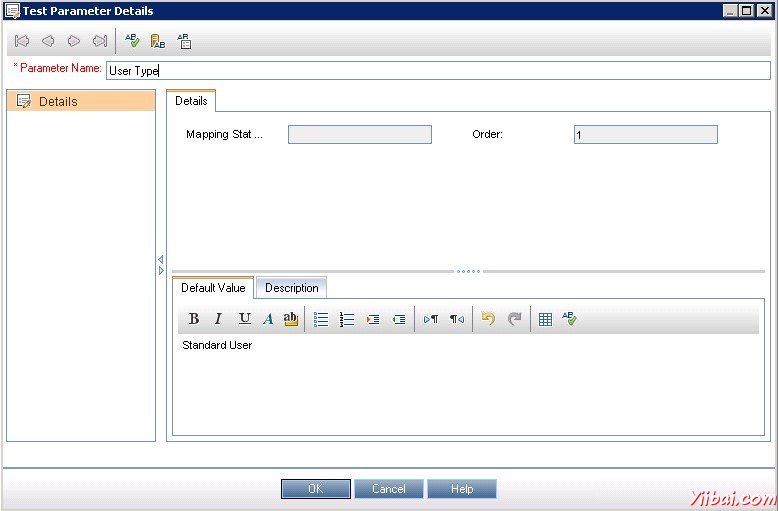Open the Thesaurus tool in top toolbar

point(158,41)
